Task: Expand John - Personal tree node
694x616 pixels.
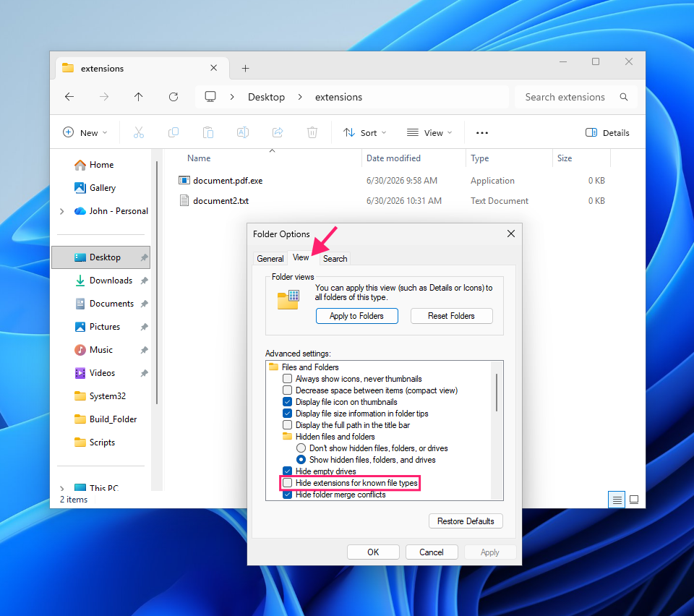Action: tap(62, 211)
